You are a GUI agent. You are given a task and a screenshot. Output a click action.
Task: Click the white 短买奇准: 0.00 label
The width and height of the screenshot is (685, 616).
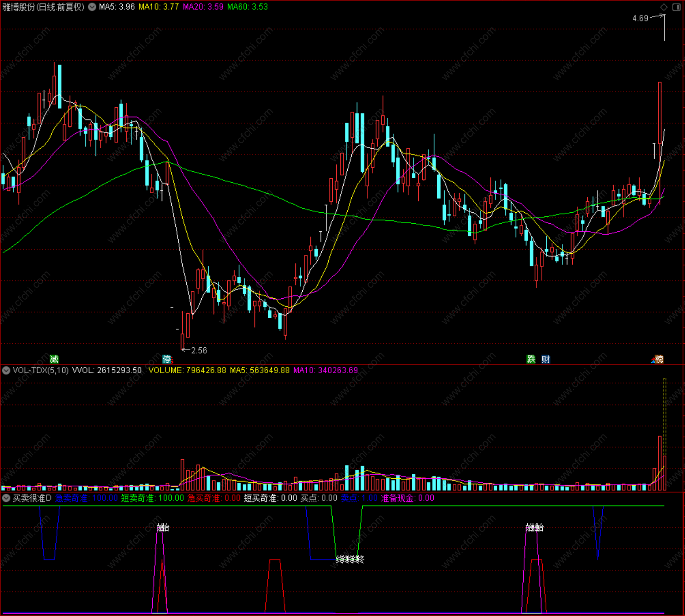270,498
